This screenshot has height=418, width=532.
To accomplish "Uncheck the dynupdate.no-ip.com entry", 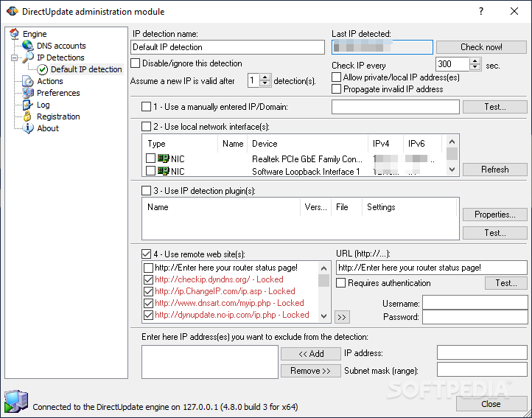I will coord(148,315).
